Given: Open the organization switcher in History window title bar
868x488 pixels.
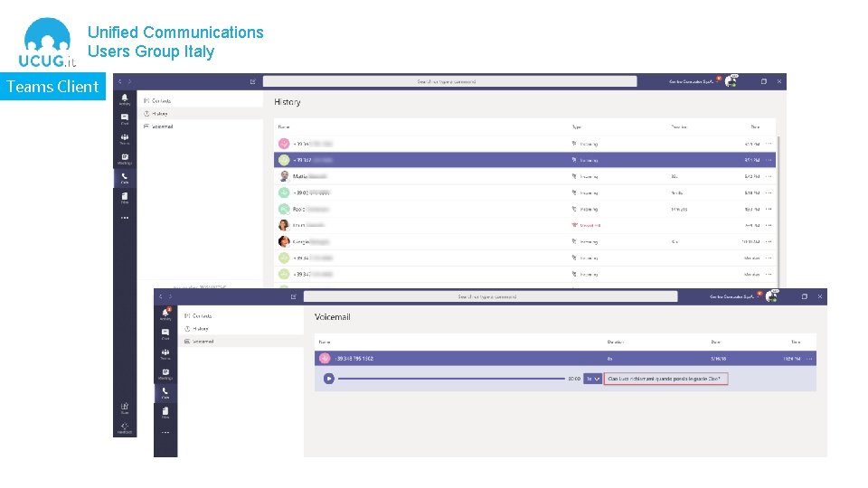Looking at the screenshot, I should (692, 81).
